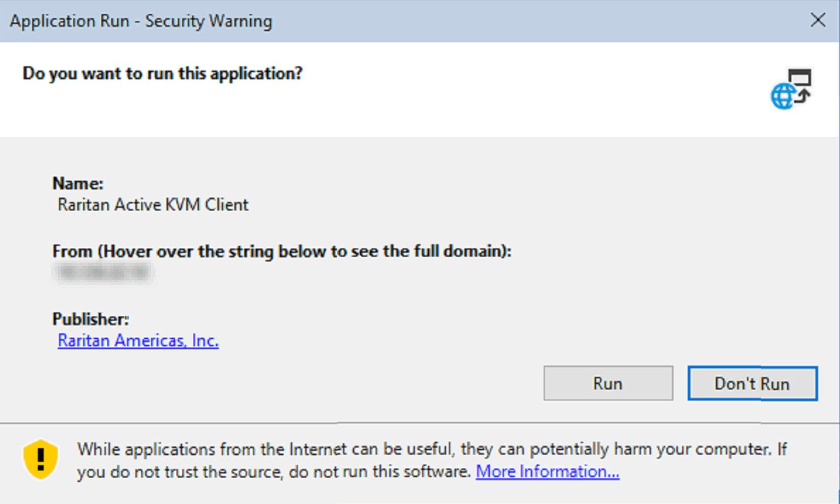Viewport: 840px width, 504px height.
Task: Open the Raritan Americas, Inc. publisher link
Action: point(138,340)
